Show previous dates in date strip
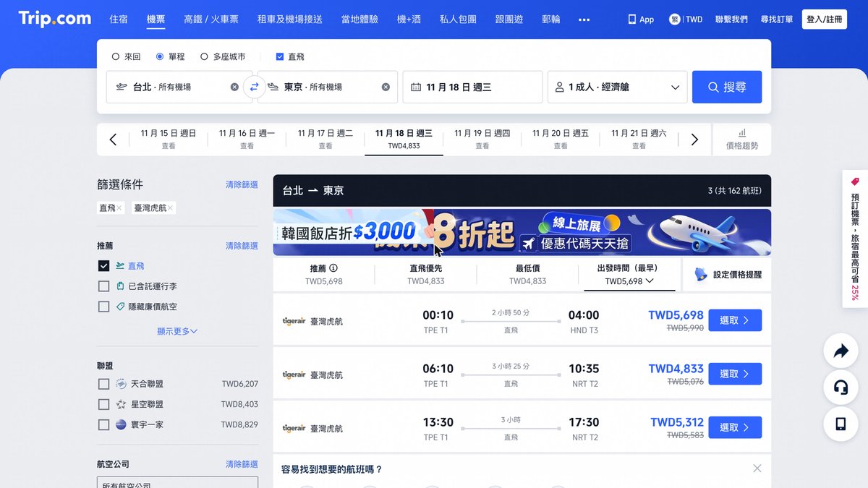The width and height of the screenshot is (868, 488). pyautogui.click(x=113, y=140)
